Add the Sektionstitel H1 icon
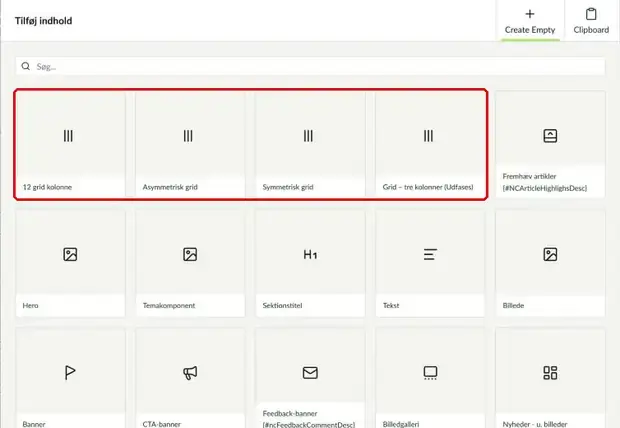620x428 pixels. tap(310, 254)
